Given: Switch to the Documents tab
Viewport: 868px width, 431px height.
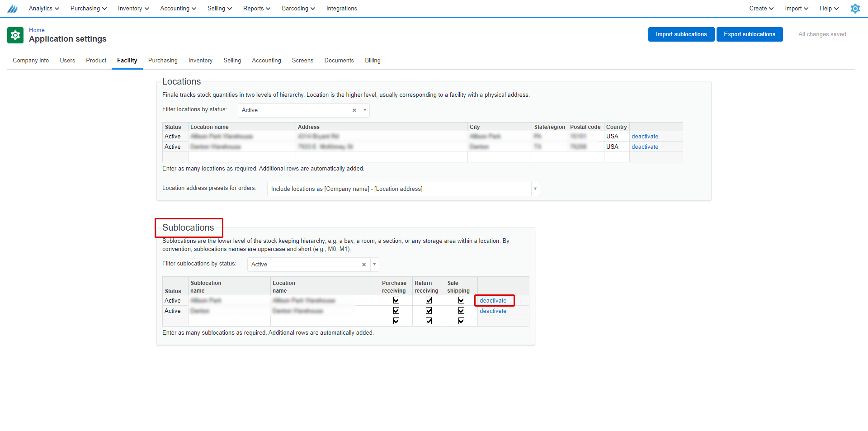Looking at the screenshot, I should [339, 61].
